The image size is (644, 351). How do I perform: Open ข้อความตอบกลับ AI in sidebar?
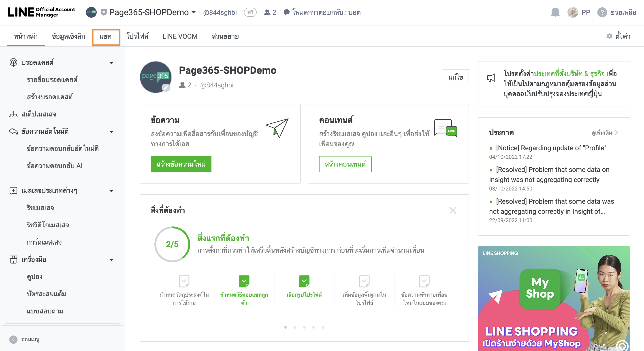click(x=55, y=166)
